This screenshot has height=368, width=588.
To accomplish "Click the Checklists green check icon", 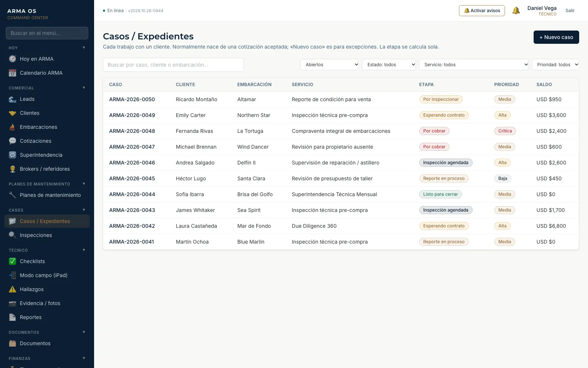I will tap(12, 261).
